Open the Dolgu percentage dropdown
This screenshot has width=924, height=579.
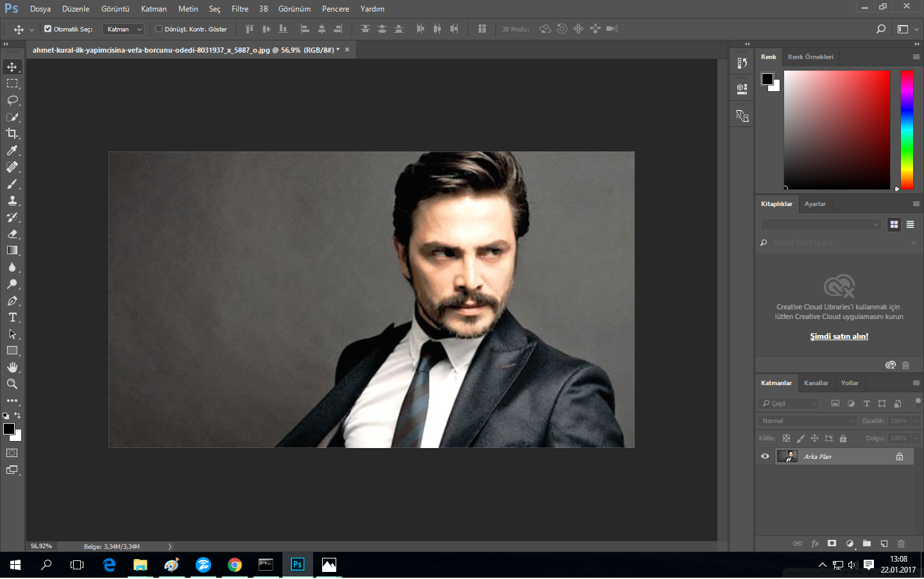click(916, 438)
